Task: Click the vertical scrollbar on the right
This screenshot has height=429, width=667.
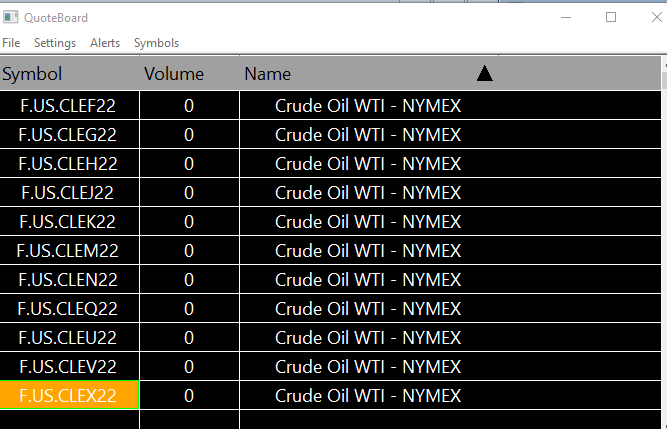Action: coord(663,240)
